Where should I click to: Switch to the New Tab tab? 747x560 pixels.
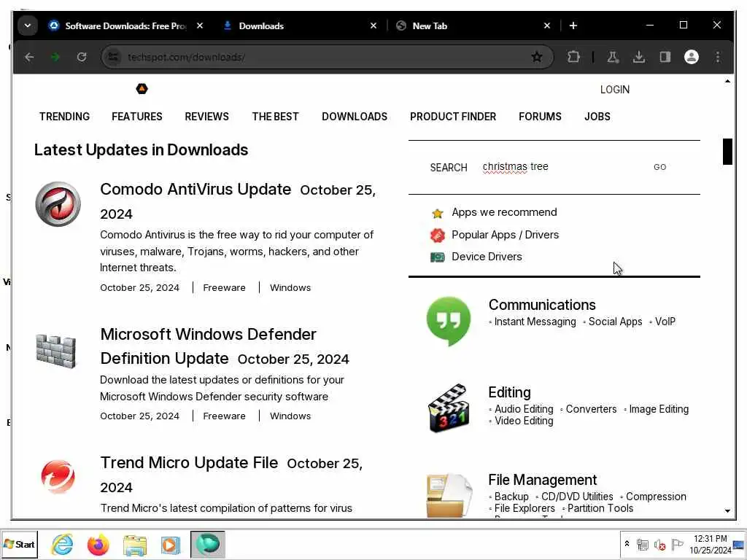pyautogui.click(x=430, y=26)
